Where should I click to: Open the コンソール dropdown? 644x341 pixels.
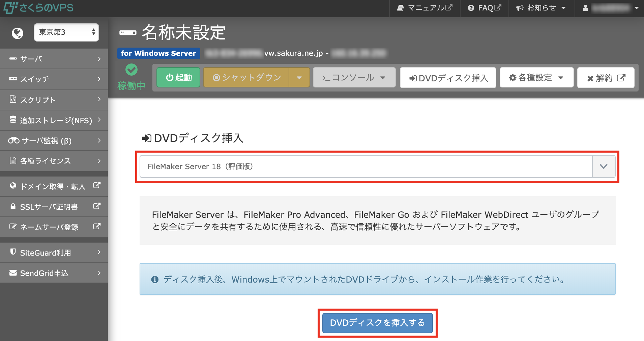coord(354,77)
